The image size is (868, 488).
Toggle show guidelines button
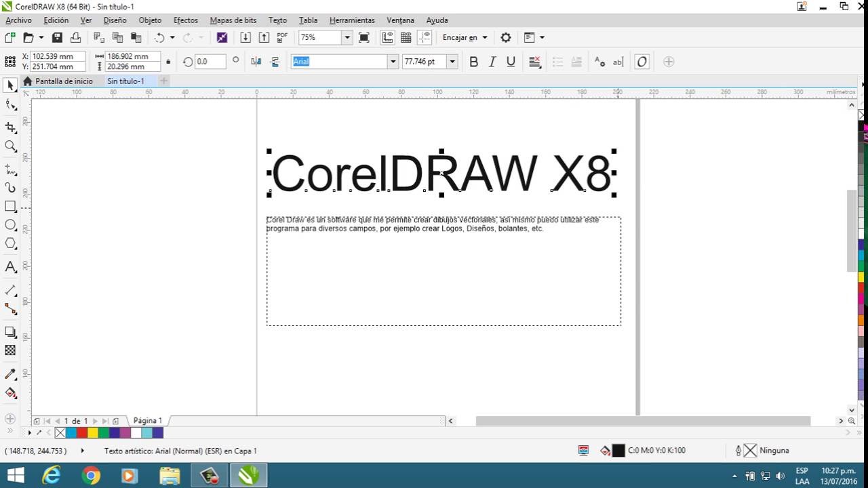(x=425, y=37)
